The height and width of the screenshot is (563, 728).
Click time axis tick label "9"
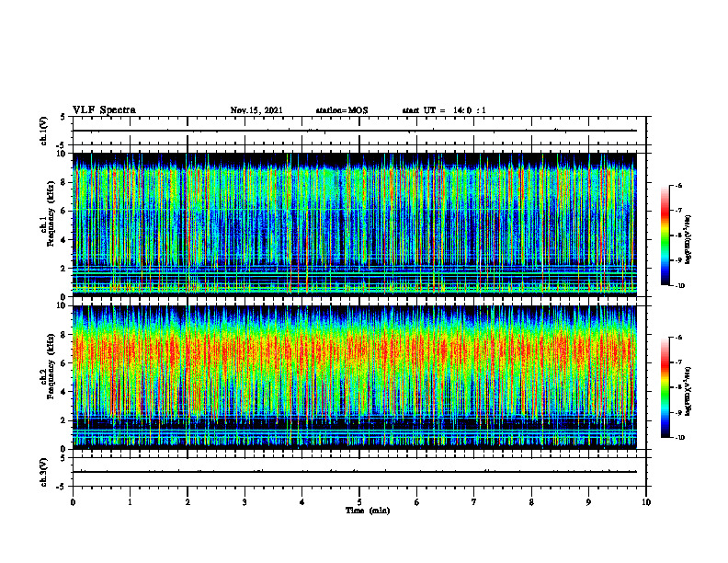point(588,502)
